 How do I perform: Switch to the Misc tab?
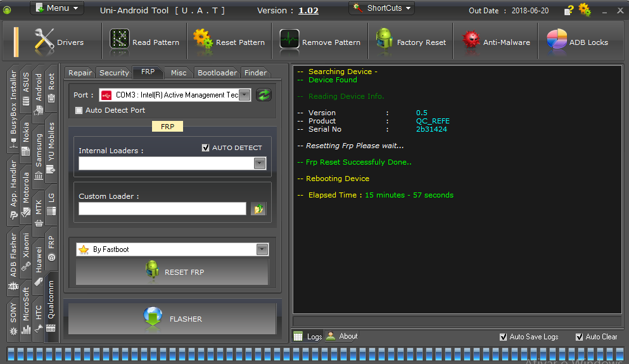click(179, 73)
